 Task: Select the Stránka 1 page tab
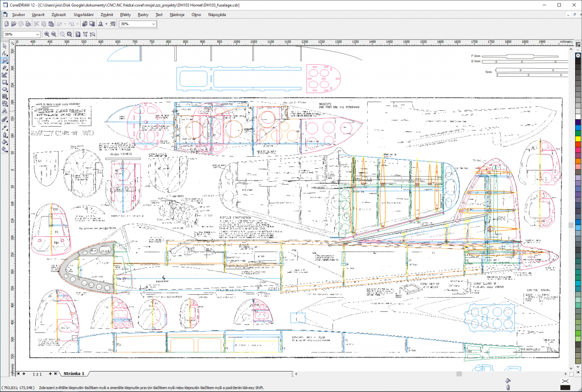[x=74, y=373]
